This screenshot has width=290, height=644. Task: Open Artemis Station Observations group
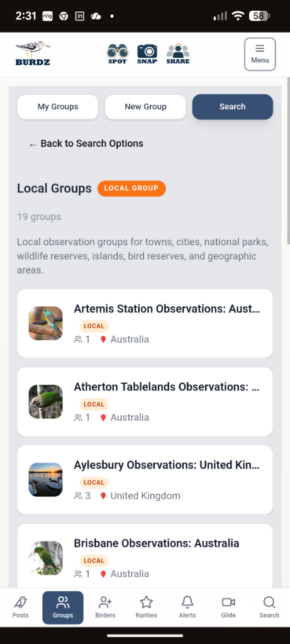[x=145, y=324]
